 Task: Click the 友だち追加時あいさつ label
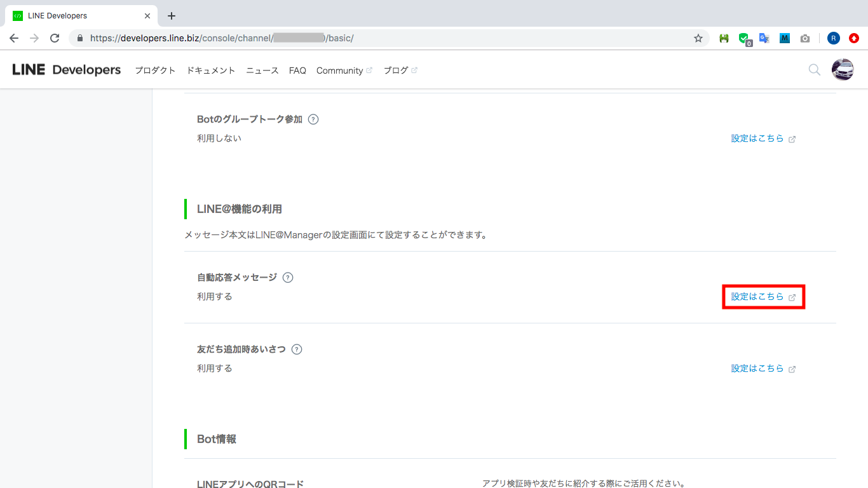click(241, 349)
